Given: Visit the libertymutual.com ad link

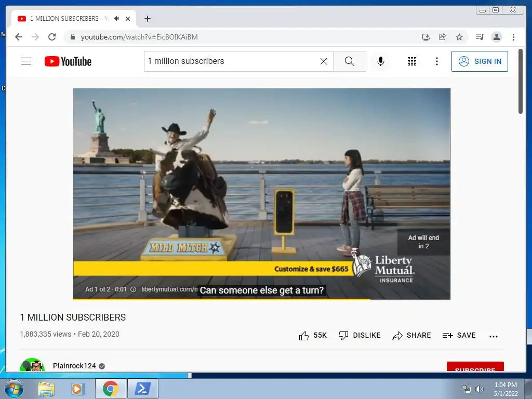Looking at the screenshot, I should pyautogui.click(x=169, y=289).
